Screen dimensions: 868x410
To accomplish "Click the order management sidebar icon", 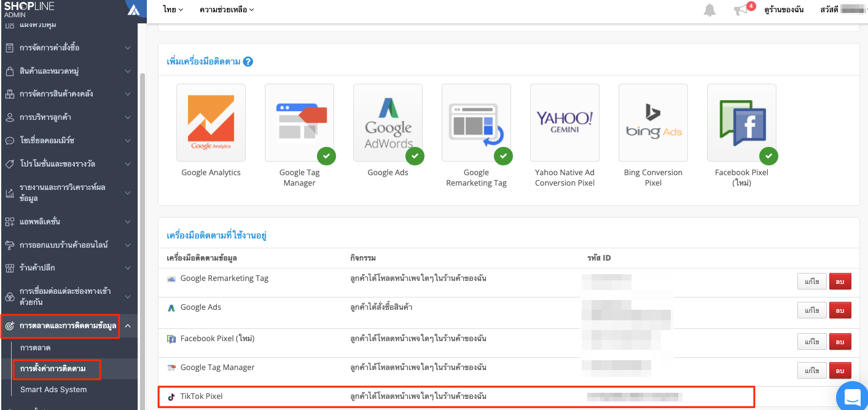I will click(9, 47).
